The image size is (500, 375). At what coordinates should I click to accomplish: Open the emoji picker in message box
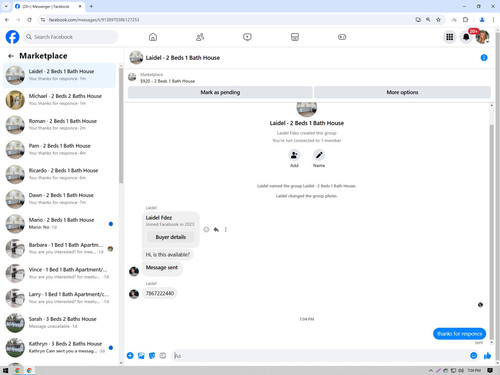(474, 356)
